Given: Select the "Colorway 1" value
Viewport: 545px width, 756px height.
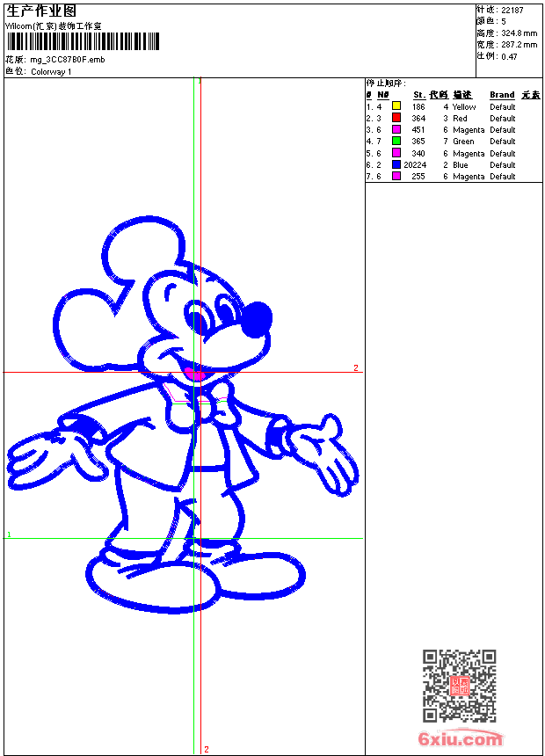Looking at the screenshot, I should (51, 72).
